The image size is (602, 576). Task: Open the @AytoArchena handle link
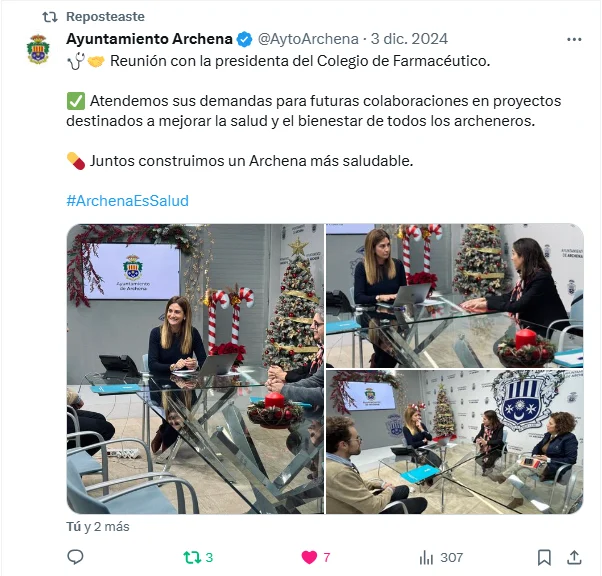[308, 39]
